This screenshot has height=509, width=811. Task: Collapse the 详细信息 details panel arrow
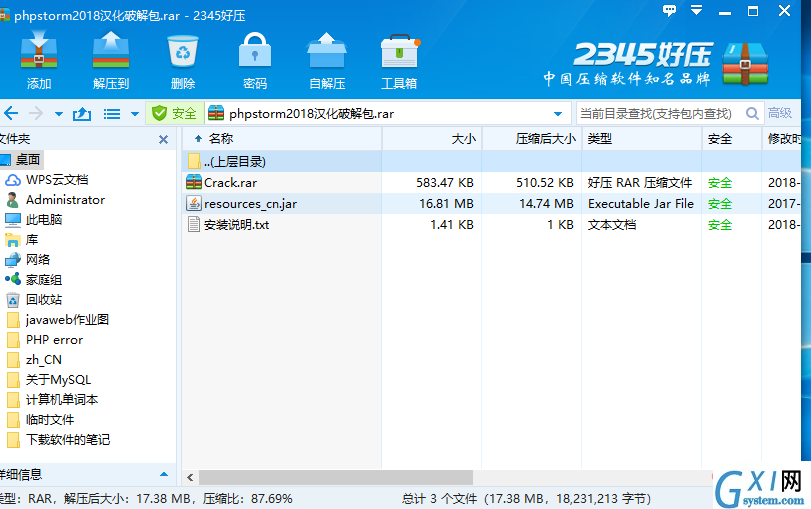(164, 474)
